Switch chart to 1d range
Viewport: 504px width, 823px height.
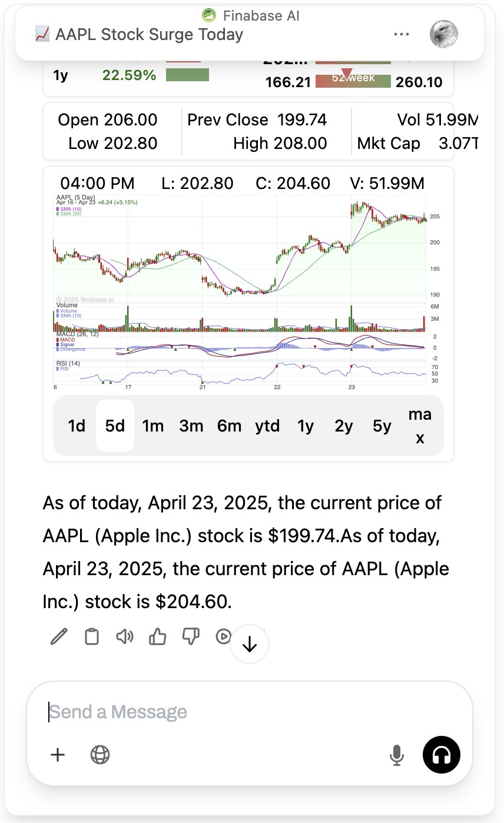click(77, 426)
